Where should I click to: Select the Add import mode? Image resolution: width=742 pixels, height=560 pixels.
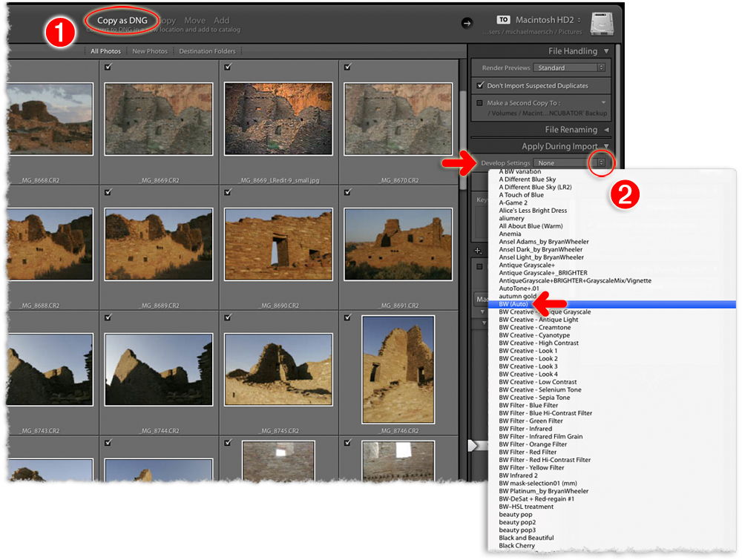(x=222, y=20)
